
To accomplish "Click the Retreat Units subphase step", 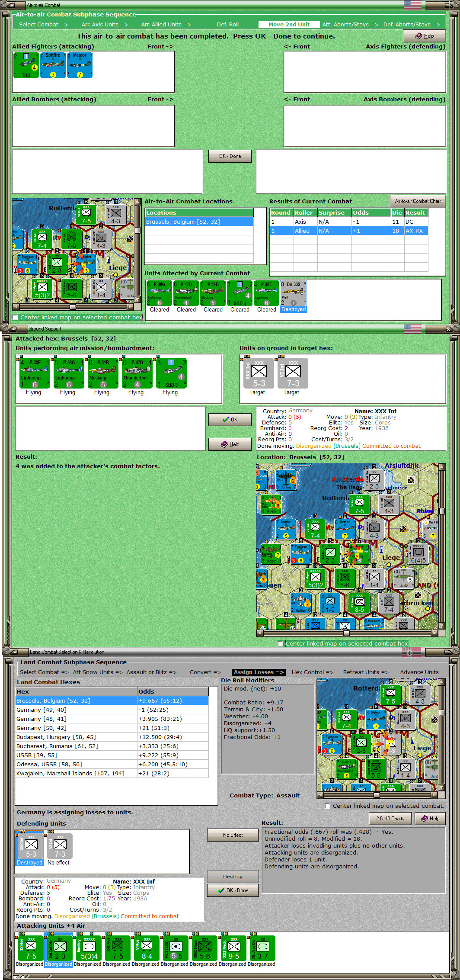I will pos(366,672).
